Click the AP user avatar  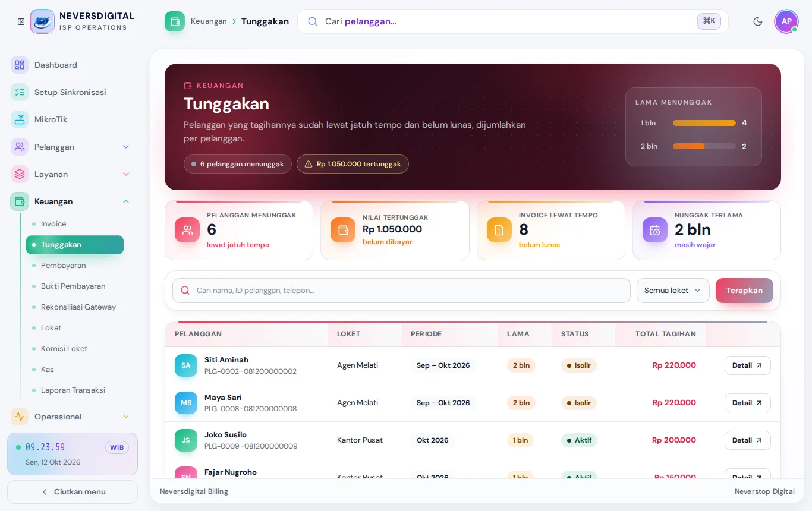(786, 21)
